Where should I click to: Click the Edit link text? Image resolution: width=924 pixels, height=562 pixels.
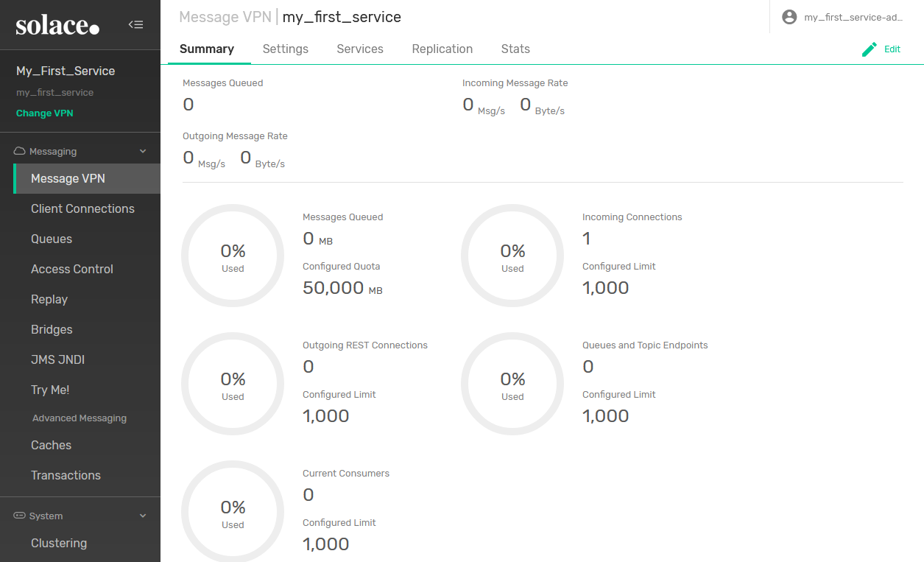point(892,49)
